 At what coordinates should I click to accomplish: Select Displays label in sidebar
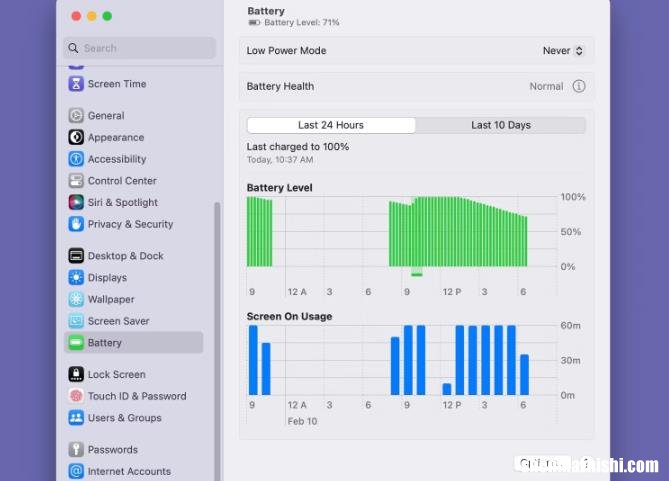click(107, 277)
